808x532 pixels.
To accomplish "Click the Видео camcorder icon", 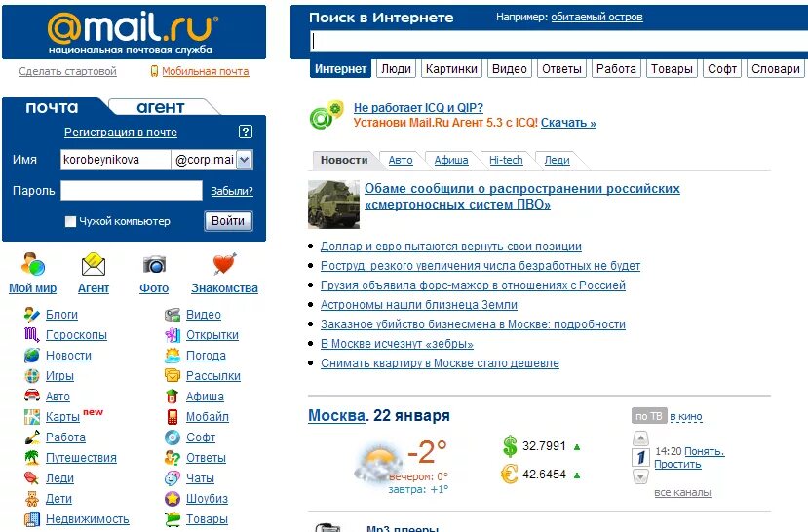I will 173,314.
